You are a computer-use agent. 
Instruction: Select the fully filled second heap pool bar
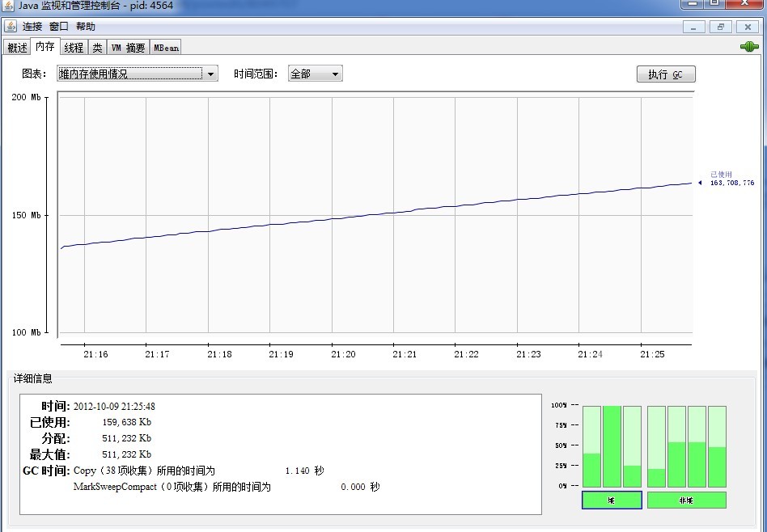coord(612,445)
